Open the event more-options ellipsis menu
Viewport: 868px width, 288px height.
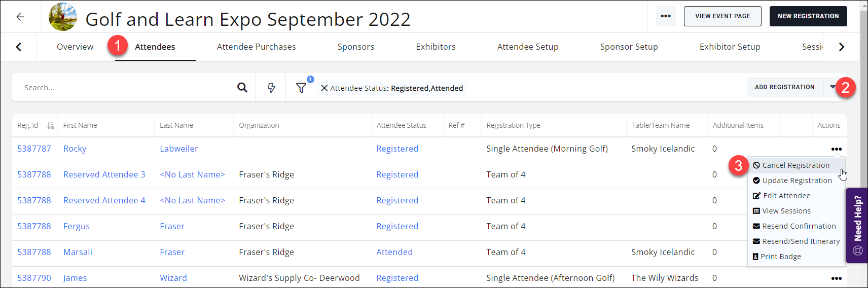tap(665, 16)
